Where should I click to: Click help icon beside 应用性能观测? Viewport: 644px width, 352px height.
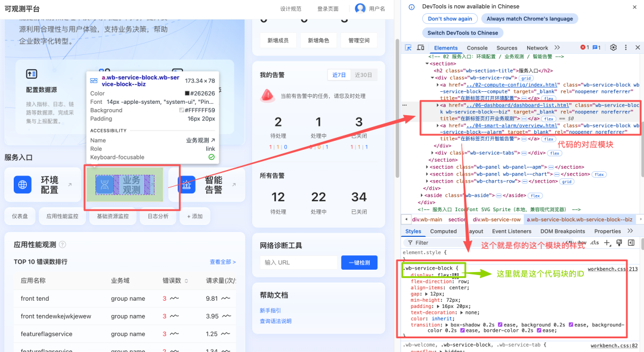(63, 245)
